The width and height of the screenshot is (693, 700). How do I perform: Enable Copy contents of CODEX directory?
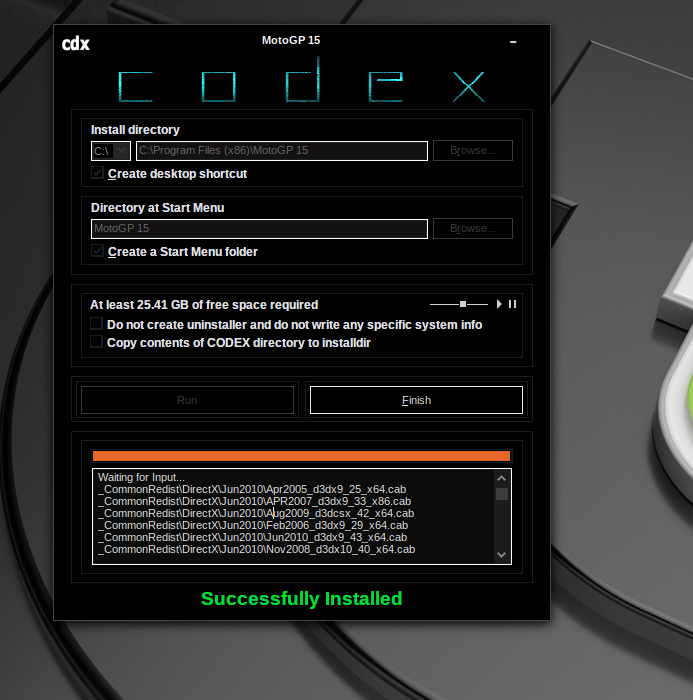click(96, 342)
